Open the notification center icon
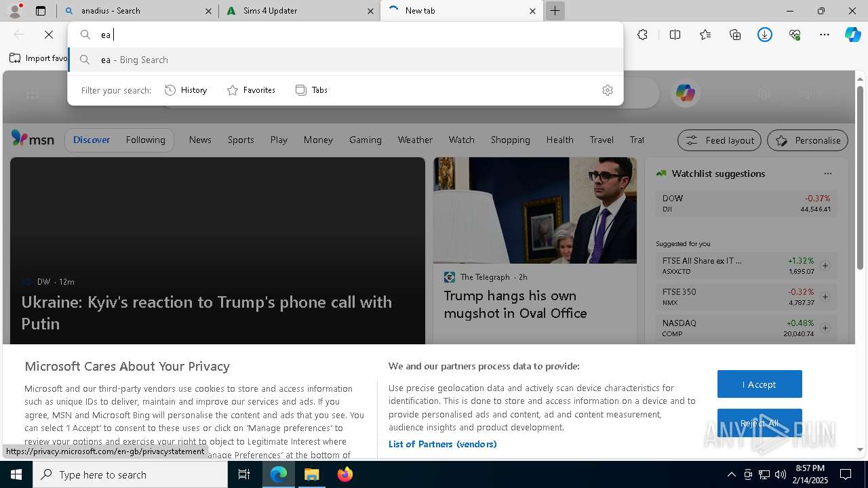868x488 pixels. [x=846, y=474]
